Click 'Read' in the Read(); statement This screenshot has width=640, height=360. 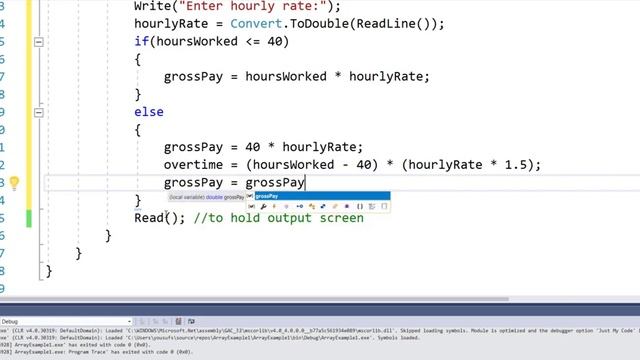[149, 218]
